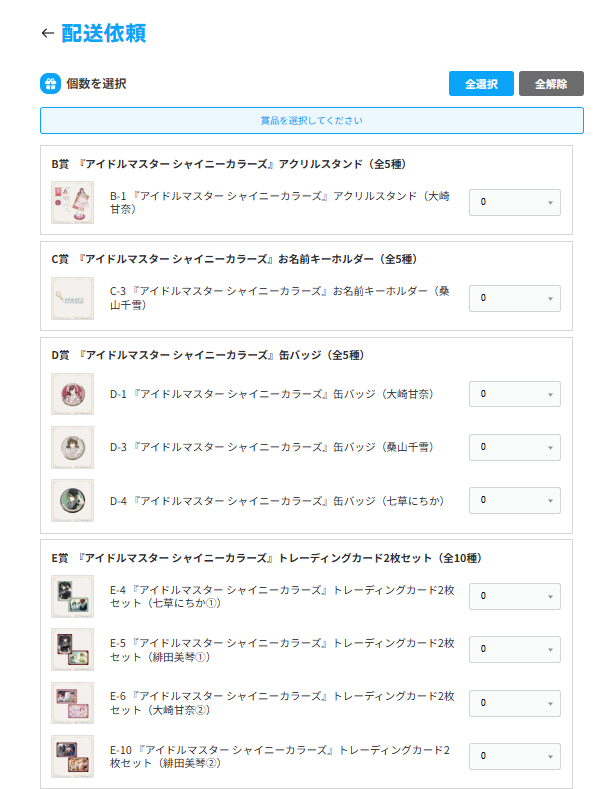611x789 pixels.
Task: Expand quantity dropdown for D-1 can badge
Action: [514, 394]
